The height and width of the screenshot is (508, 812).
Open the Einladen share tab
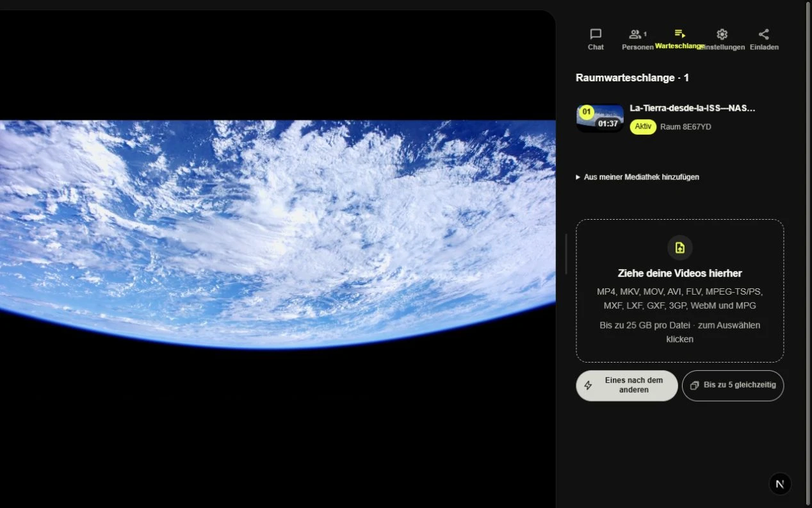[x=764, y=39]
